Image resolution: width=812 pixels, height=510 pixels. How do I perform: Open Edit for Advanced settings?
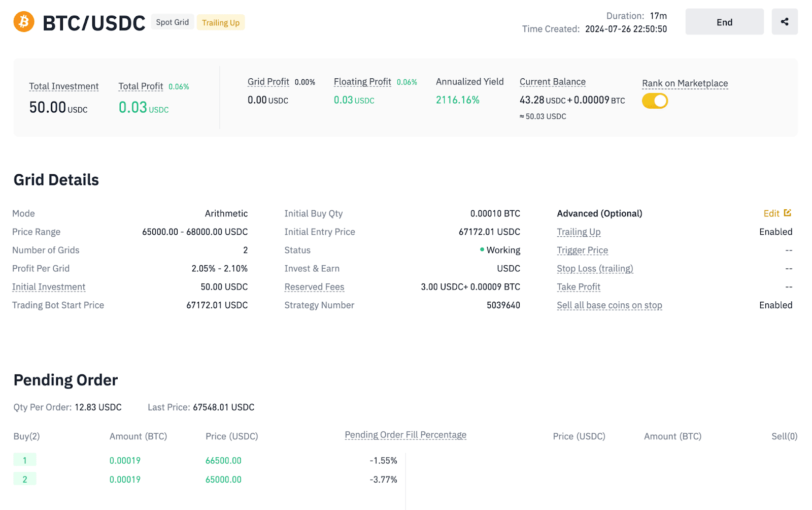click(x=771, y=213)
